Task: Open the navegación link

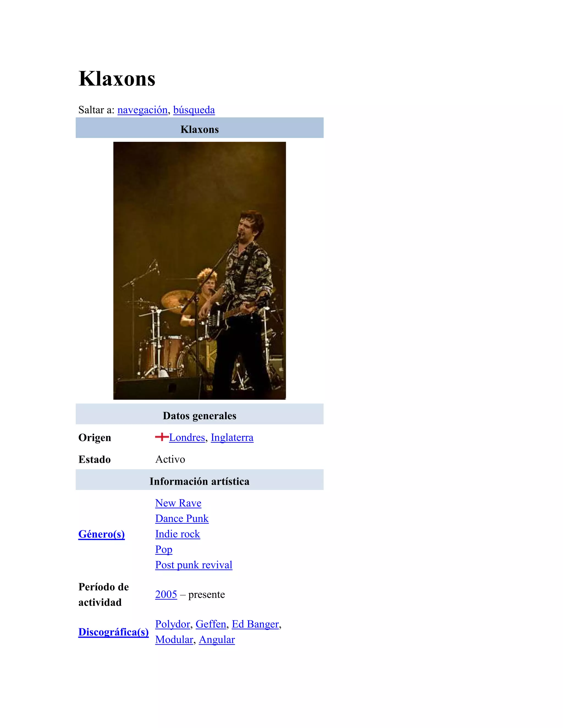Action: tap(142, 110)
